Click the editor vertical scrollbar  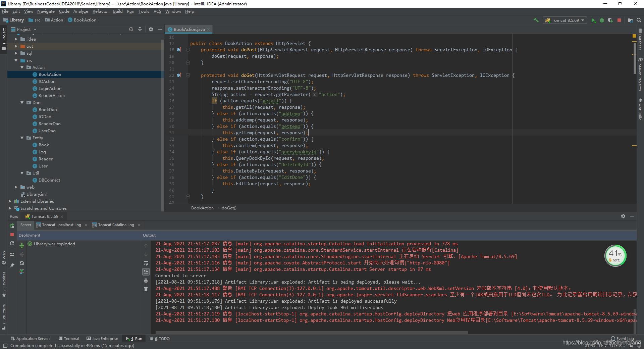pyautogui.click(x=634, y=58)
